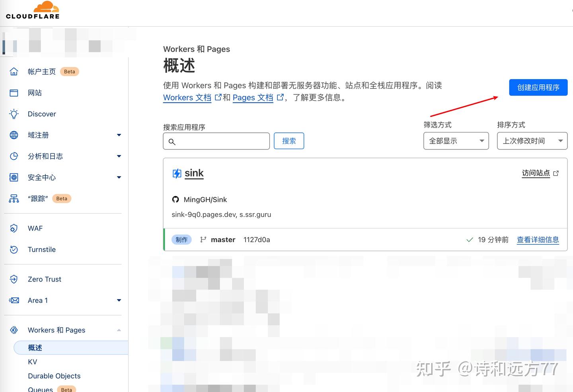This screenshot has width=573, height=392.
Task: Click inside the 搜索应用程序 search field
Action: coord(216,141)
